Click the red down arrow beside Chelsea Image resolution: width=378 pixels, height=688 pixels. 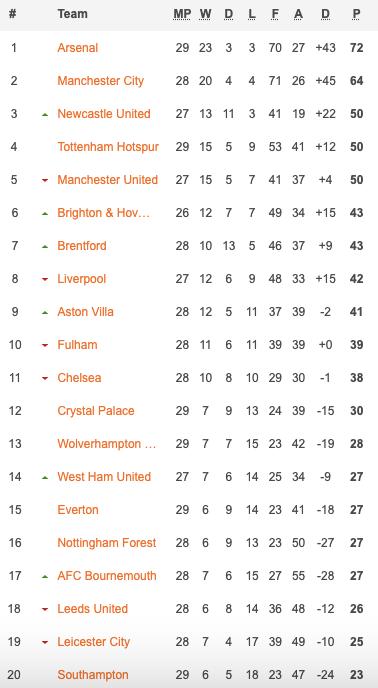pyautogui.click(x=45, y=378)
